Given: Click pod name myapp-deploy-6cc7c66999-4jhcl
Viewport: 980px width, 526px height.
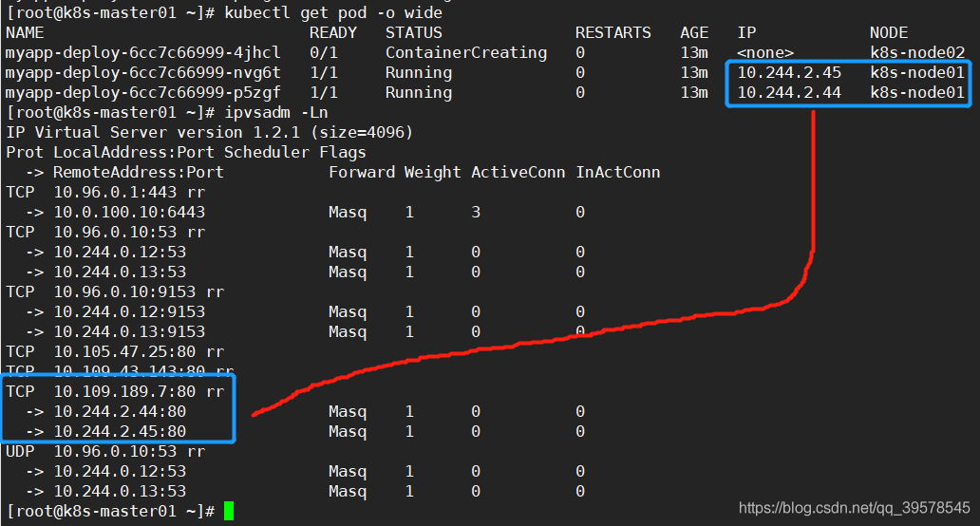Looking at the screenshot, I should (143, 53).
